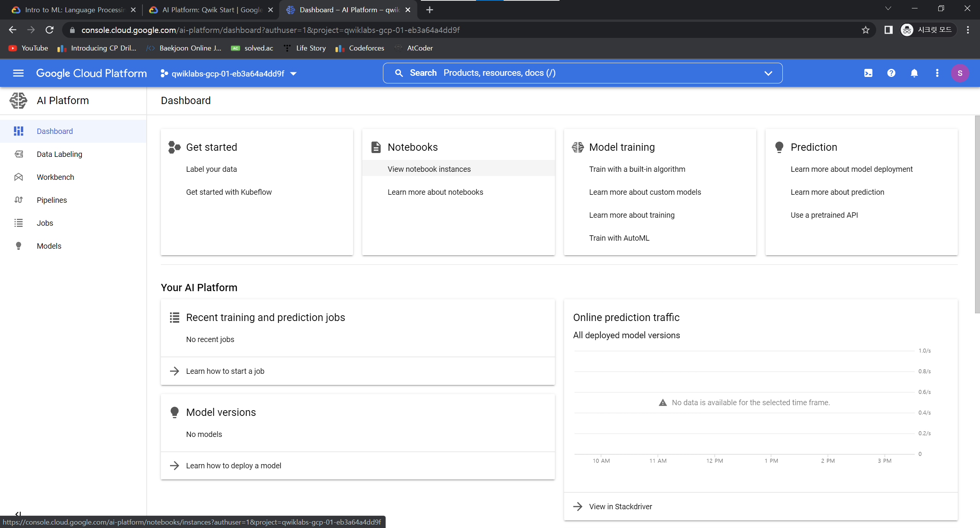This screenshot has width=980, height=528.
Task: Click the page vertical scrollbar
Action: click(x=977, y=214)
